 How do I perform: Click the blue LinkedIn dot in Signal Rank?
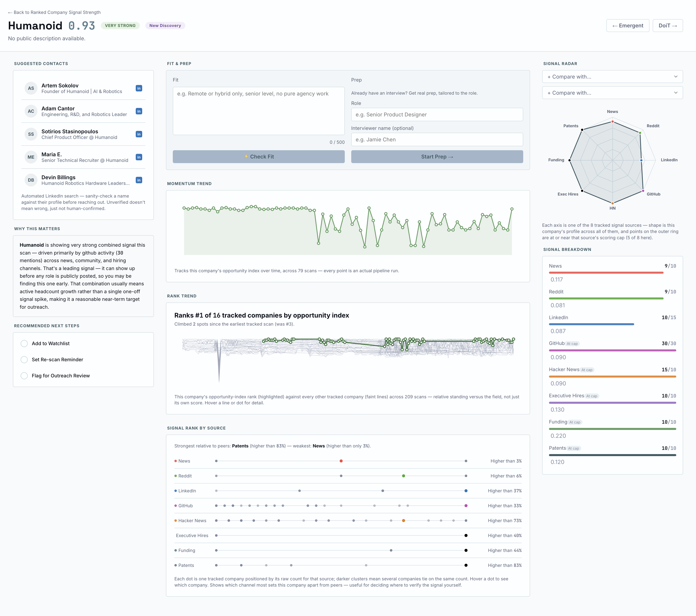point(466,491)
